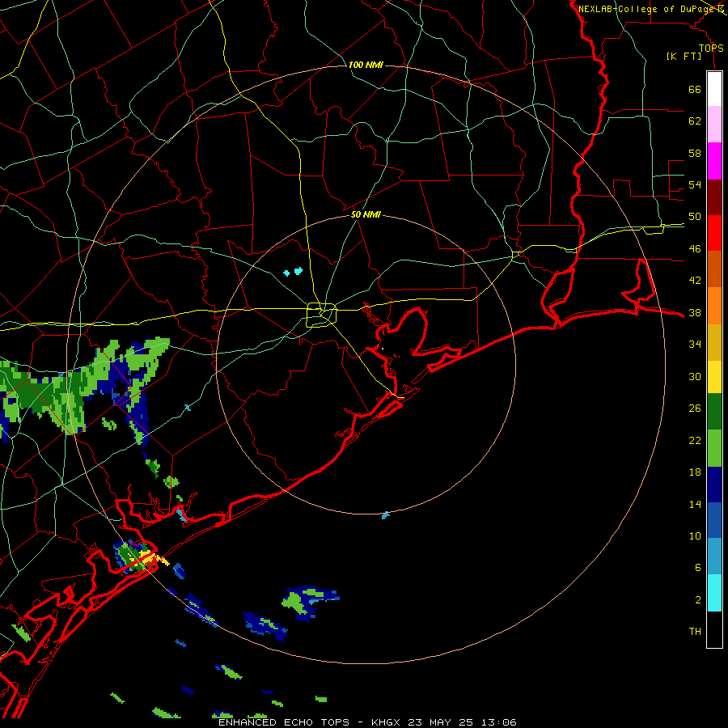Click the '18' legend value label
The image size is (728, 728).
pos(695,472)
